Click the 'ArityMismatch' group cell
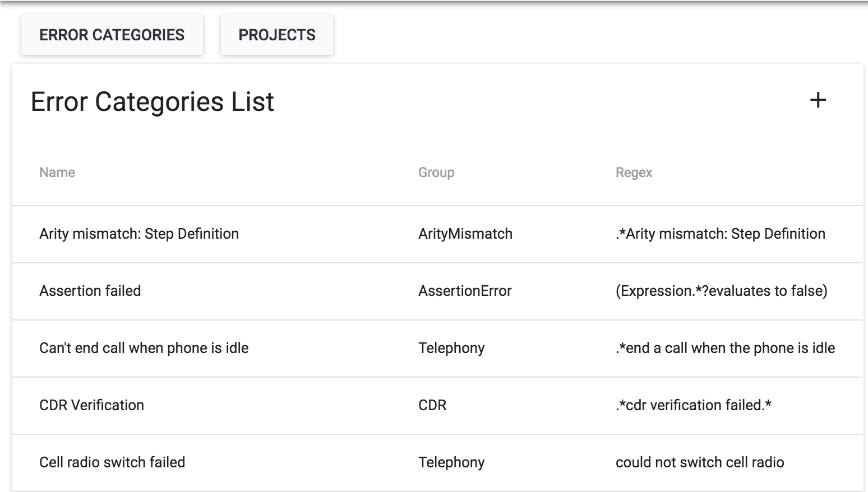The height and width of the screenshot is (492, 868). point(465,234)
